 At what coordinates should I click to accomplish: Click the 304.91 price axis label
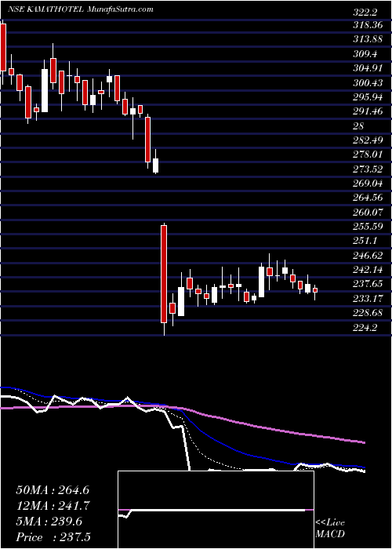pyautogui.click(x=368, y=68)
